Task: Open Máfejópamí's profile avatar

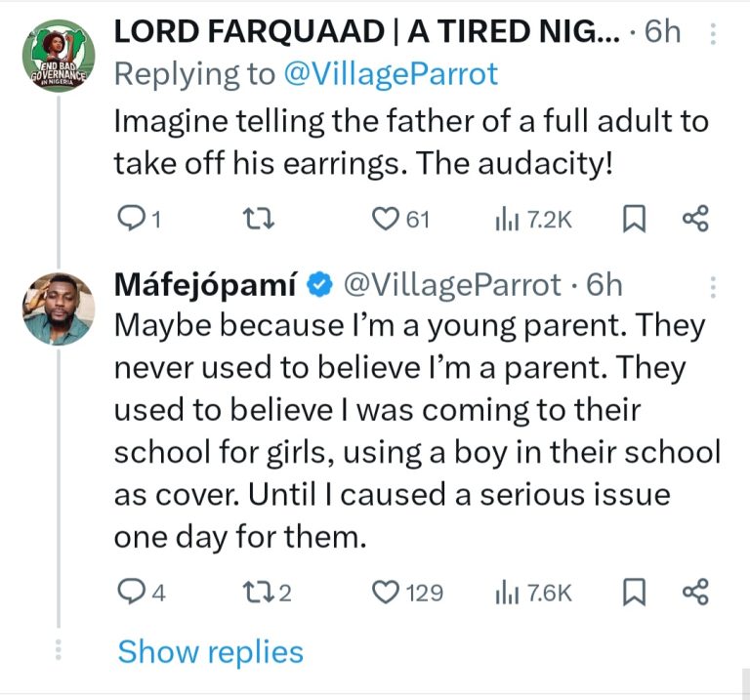Action: tap(59, 309)
